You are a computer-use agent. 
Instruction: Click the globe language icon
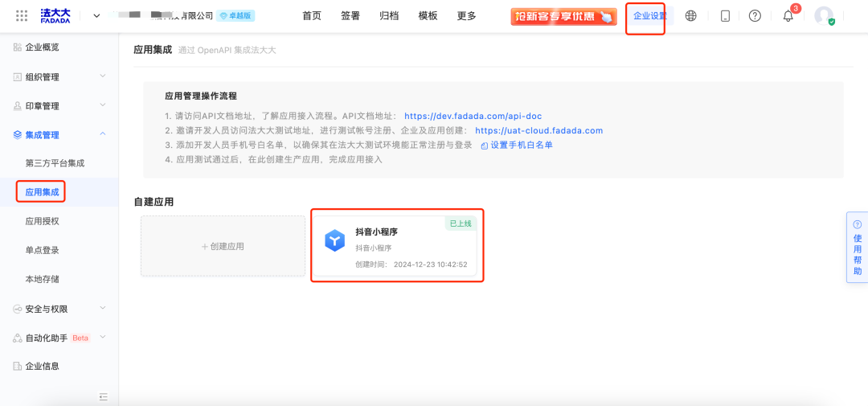691,16
